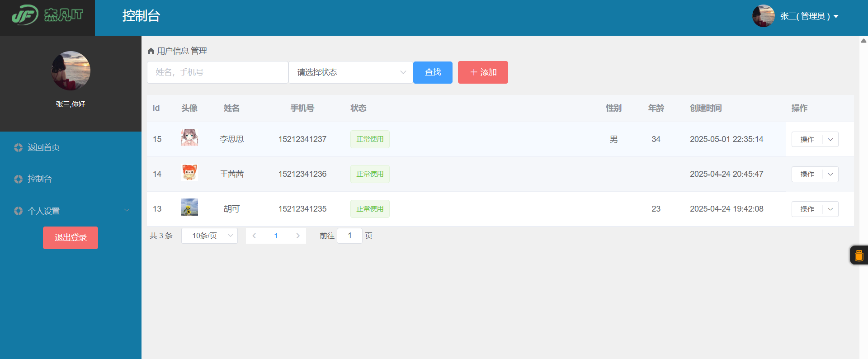Click the icon beside 控制台 in sidebar
Viewport: 868px width, 359px height.
pyautogui.click(x=18, y=179)
